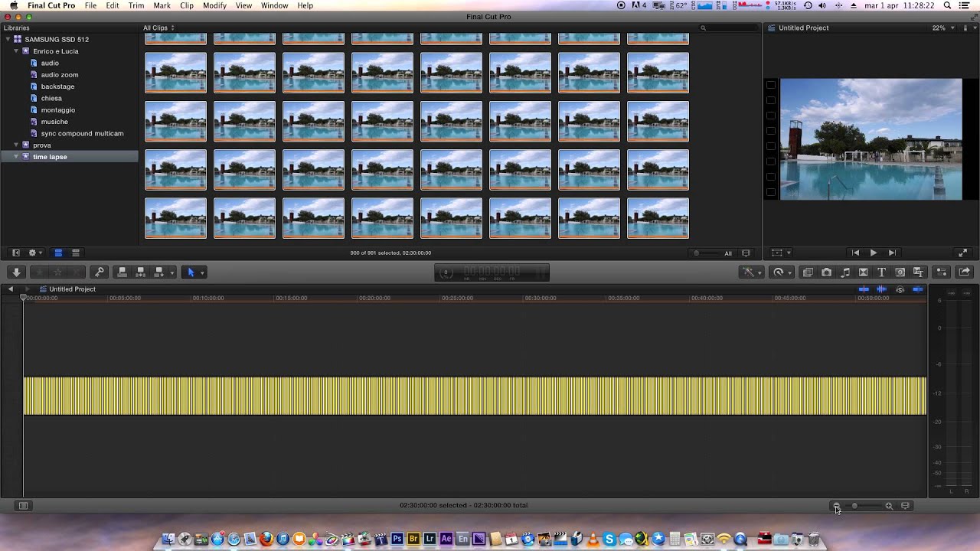Image resolution: width=980 pixels, height=551 pixels.
Task: Click the timeline zoom-in magnifier
Action: tap(889, 506)
